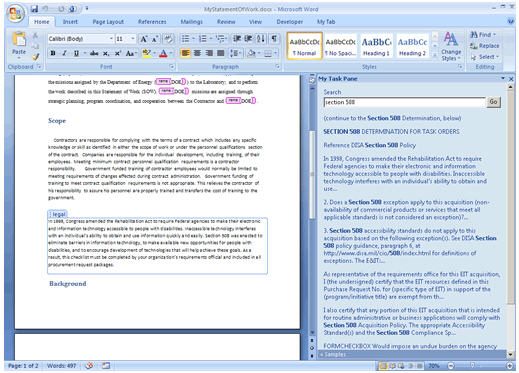Select the Format Painter brush
This screenshot has width=519, height=373.
pyautogui.click(x=35, y=57)
